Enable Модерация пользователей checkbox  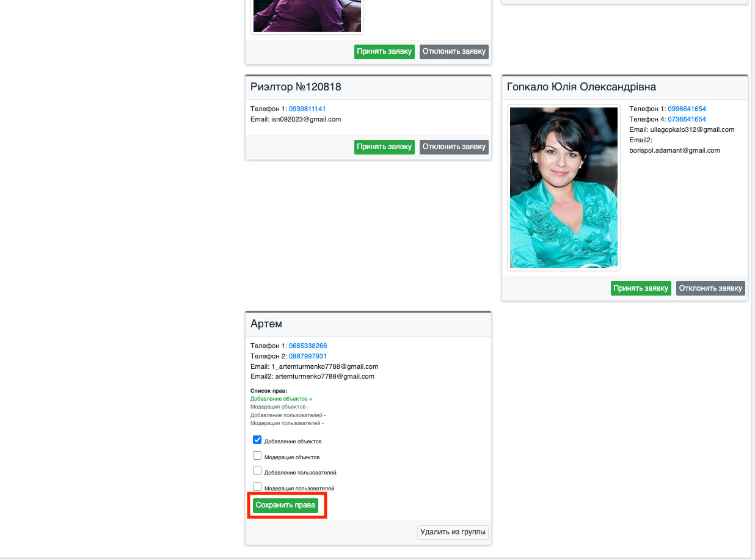coord(257,487)
